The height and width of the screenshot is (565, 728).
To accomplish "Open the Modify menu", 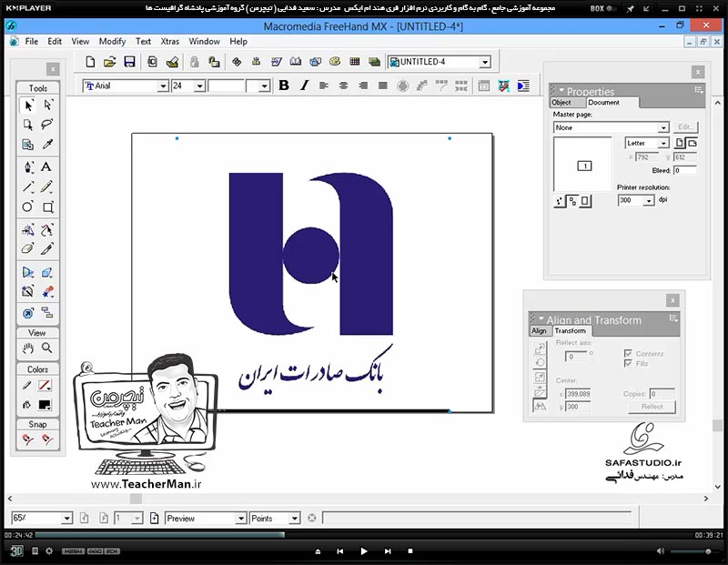I will point(112,41).
